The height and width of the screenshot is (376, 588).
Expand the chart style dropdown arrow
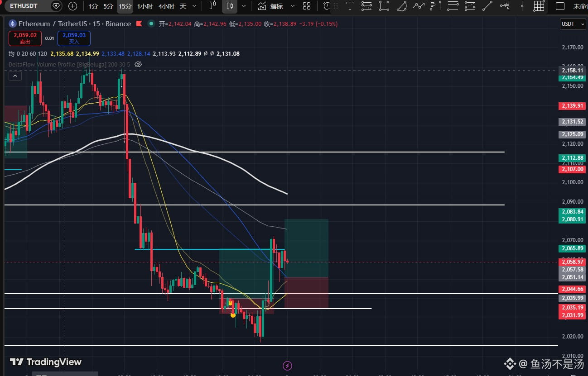[x=244, y=6]
